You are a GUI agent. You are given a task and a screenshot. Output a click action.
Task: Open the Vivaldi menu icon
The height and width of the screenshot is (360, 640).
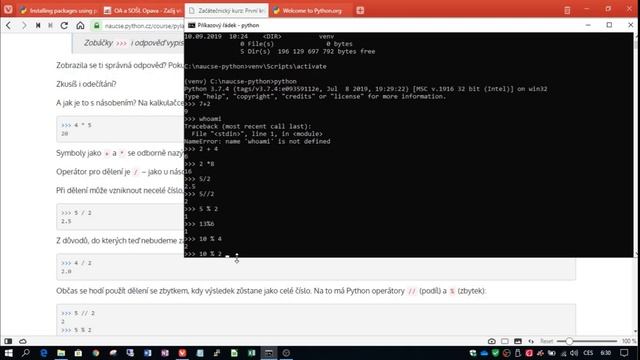point(8,10)
